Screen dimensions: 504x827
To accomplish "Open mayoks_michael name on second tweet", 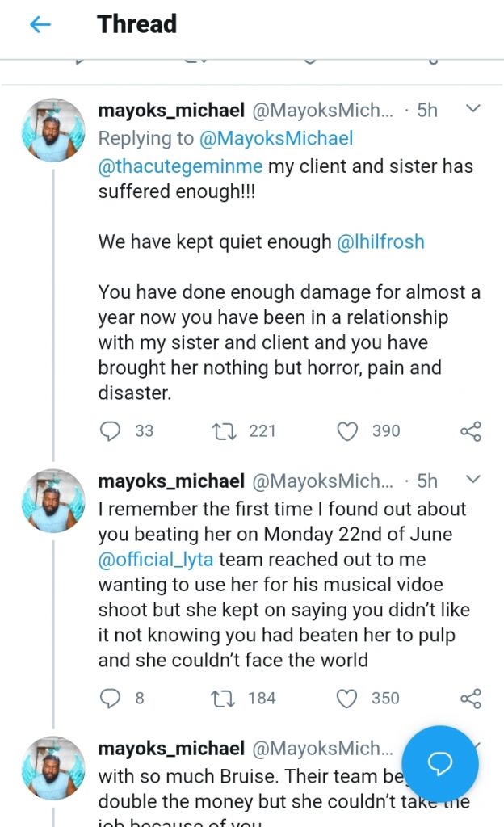I will (x=171, y=481).
